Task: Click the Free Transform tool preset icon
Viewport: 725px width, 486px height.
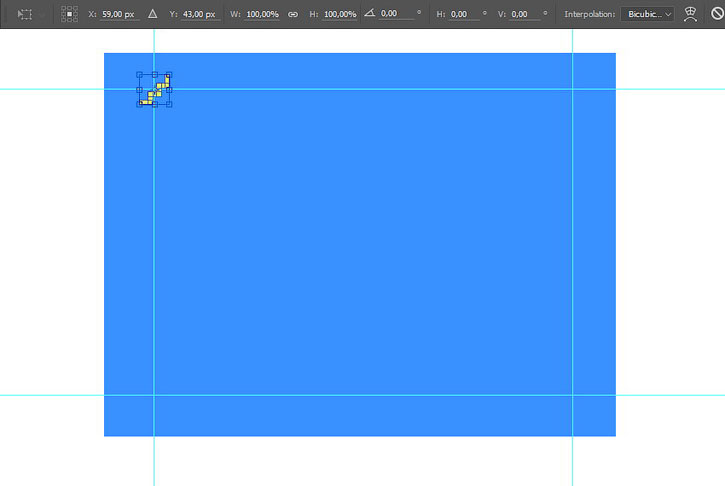Action: tap(25, 14)
